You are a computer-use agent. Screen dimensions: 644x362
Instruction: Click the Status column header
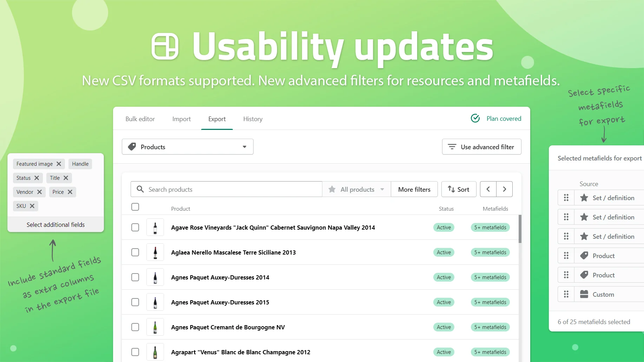[446, 209]
